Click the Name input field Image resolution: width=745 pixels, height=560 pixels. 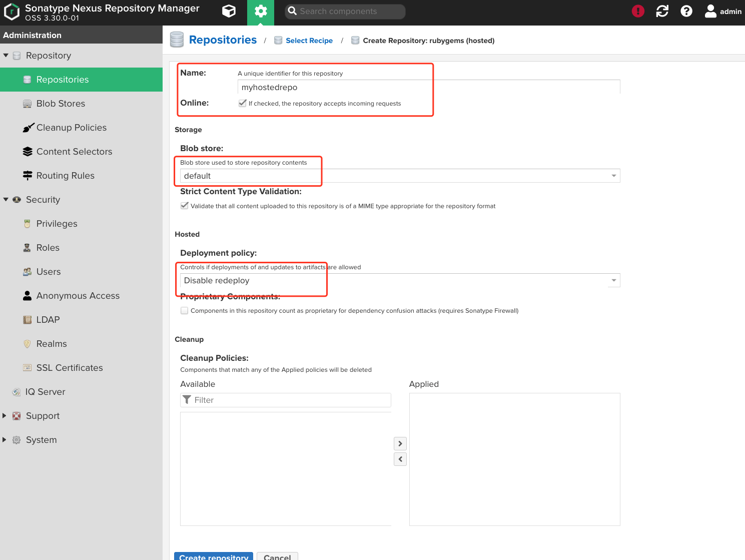429,87
